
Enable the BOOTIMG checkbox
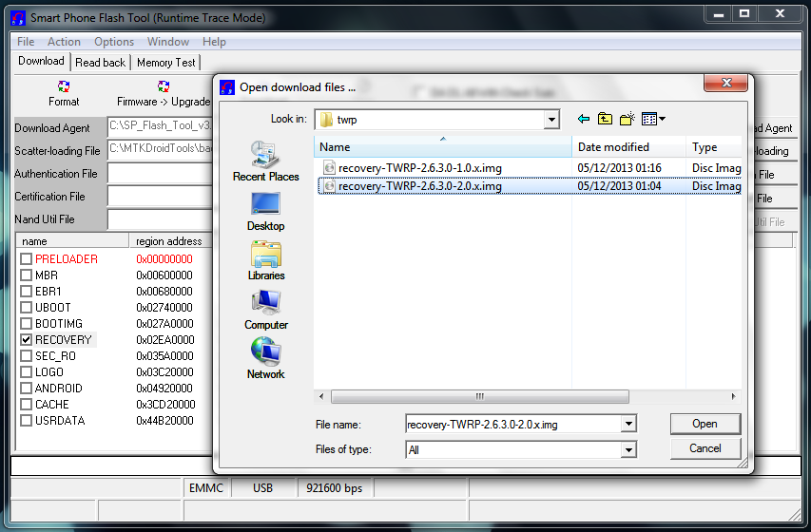26,324
